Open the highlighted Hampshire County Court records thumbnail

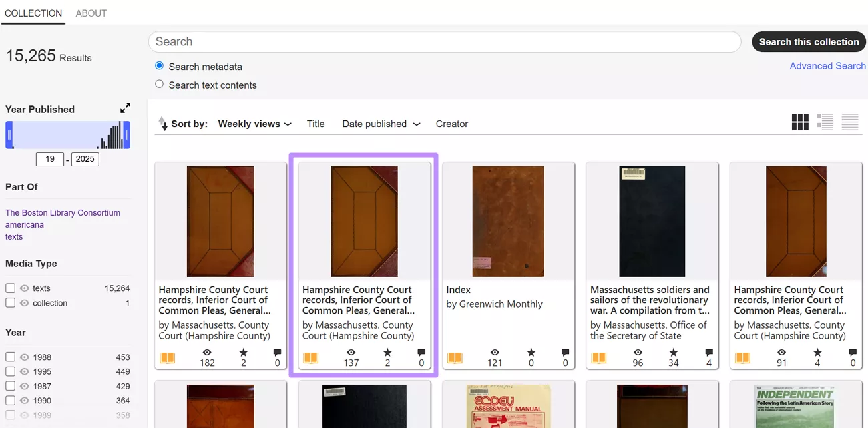(364, 221)
